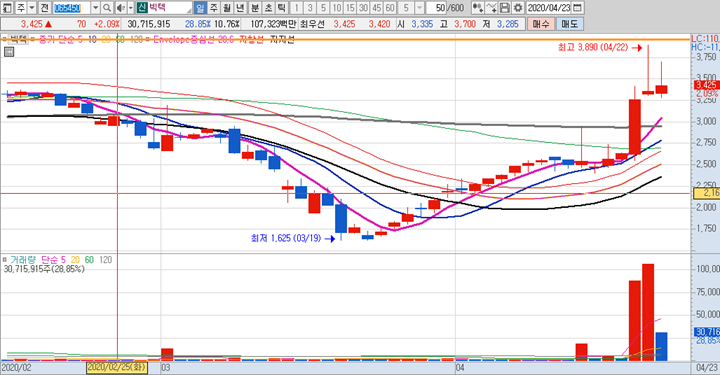Click the trading value 107,323백만

[274, 24]
